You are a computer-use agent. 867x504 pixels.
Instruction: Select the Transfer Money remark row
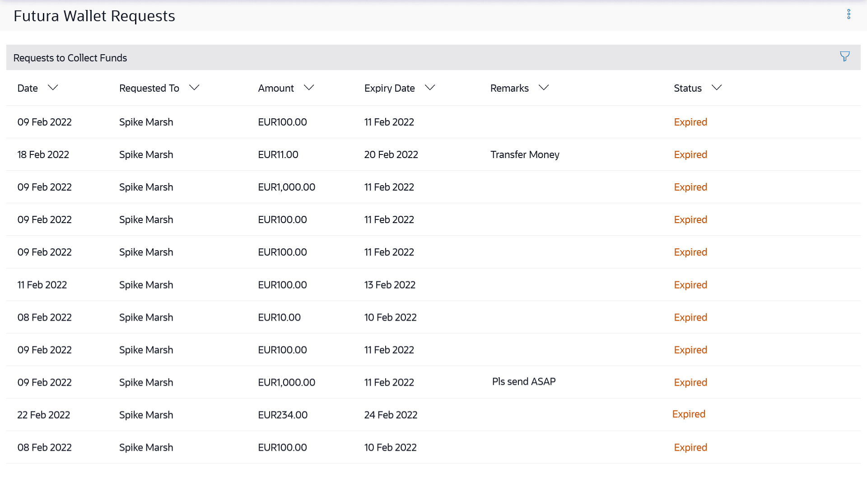click(x=525, y=154)
